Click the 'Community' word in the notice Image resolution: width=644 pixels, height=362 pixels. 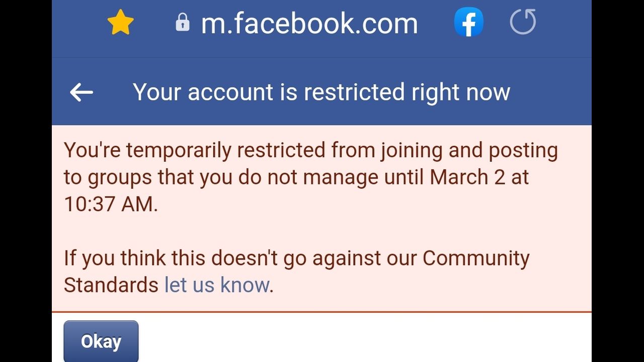476,258
